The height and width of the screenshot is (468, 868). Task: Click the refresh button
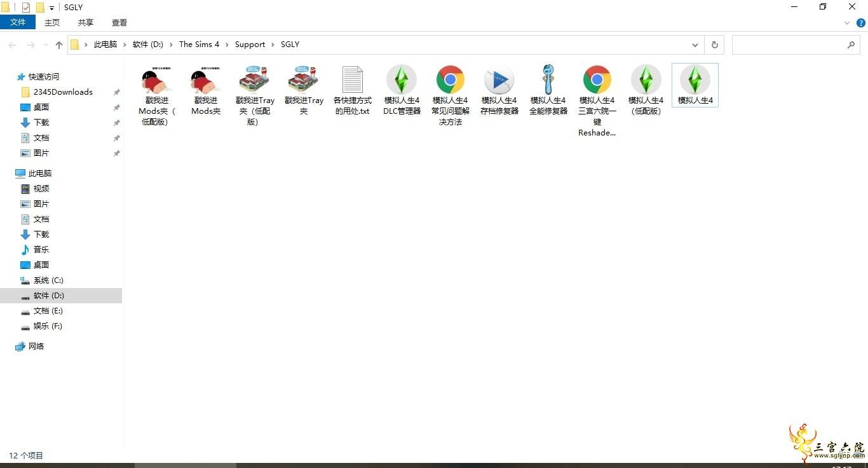[714, 45]
